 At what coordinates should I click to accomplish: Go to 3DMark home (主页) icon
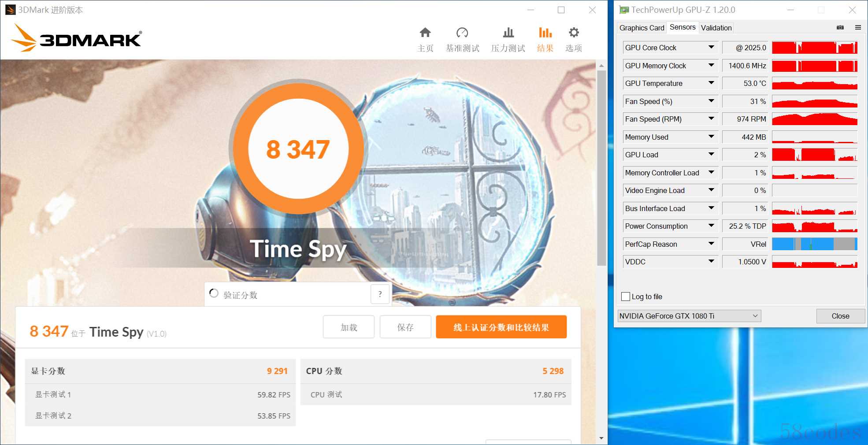[425, 33]
